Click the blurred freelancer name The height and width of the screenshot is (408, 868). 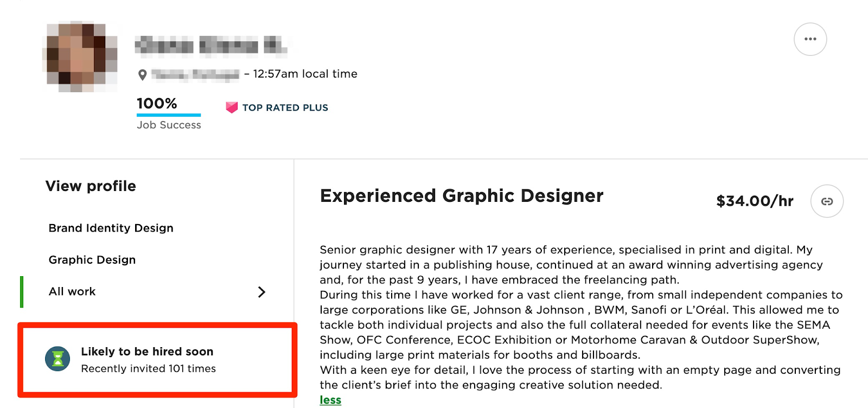pyautogui.click(x=210, y=46)
